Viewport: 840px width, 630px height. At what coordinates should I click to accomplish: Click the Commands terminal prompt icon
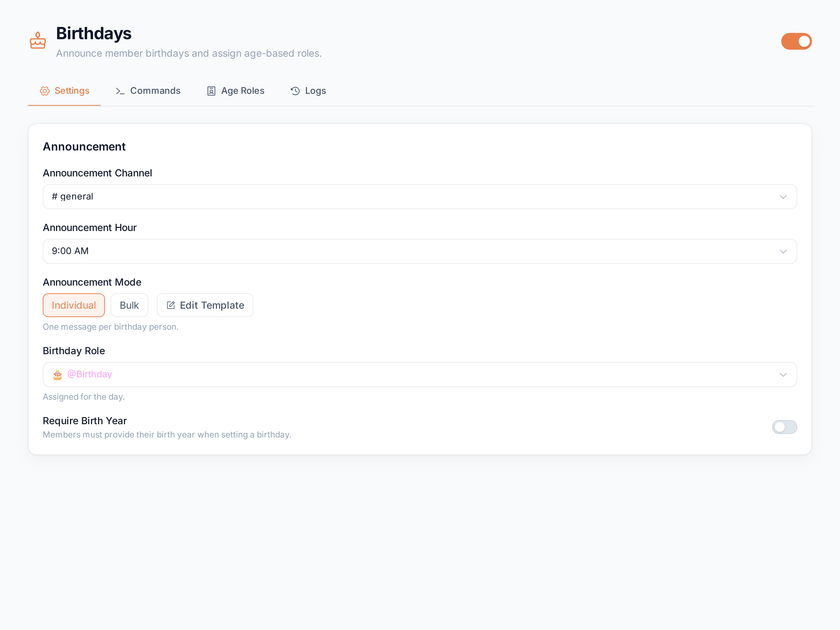[120, 91]
